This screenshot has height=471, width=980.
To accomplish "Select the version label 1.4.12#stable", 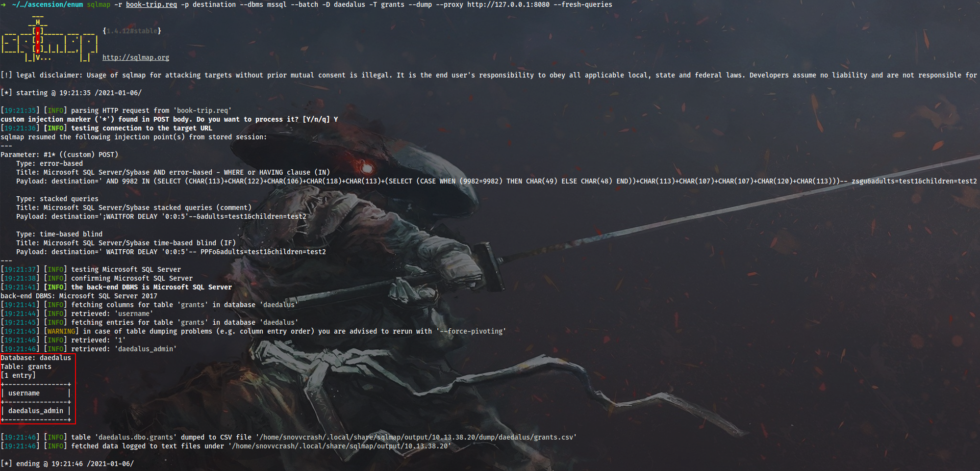I will coord(130,30).
